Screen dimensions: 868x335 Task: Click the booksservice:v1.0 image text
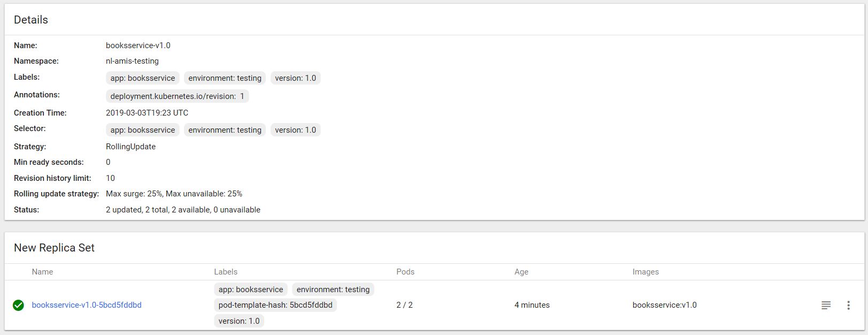(x=664, y=305)
